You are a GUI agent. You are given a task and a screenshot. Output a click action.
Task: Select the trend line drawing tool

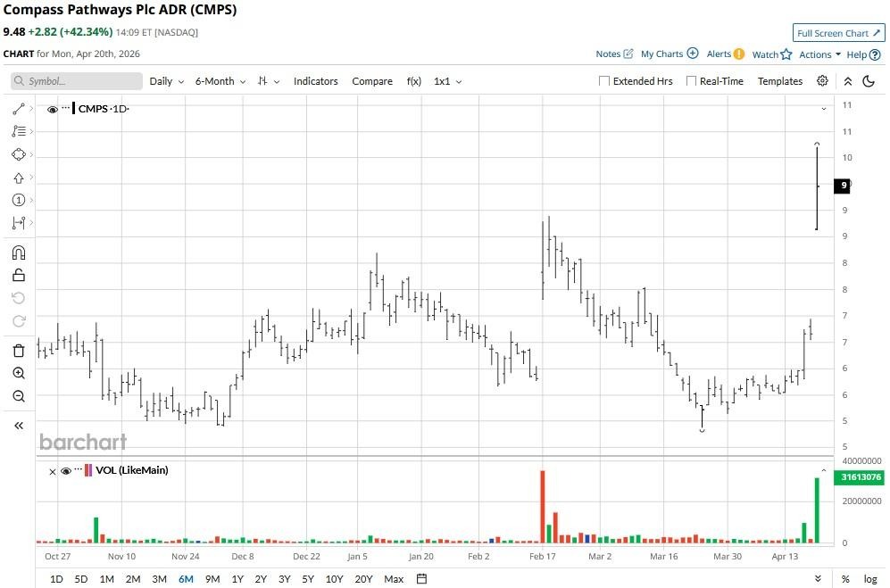click(x=19, y=108)
